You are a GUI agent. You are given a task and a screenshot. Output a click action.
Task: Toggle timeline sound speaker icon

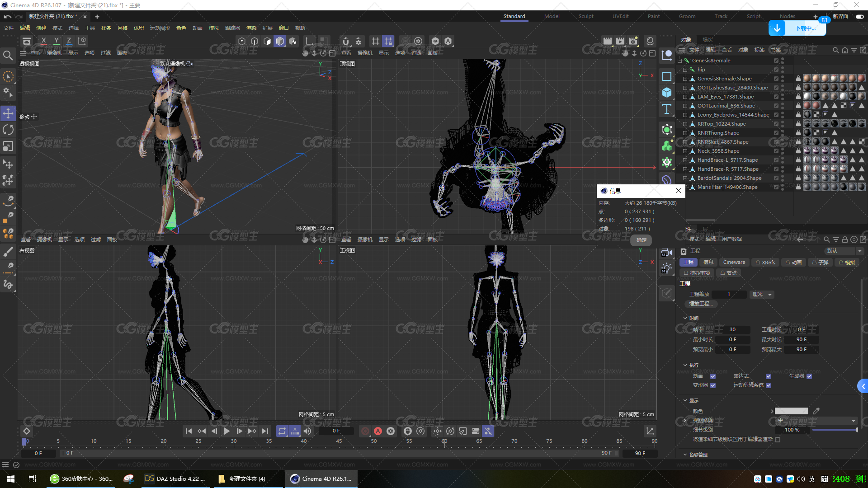point(307,431)
